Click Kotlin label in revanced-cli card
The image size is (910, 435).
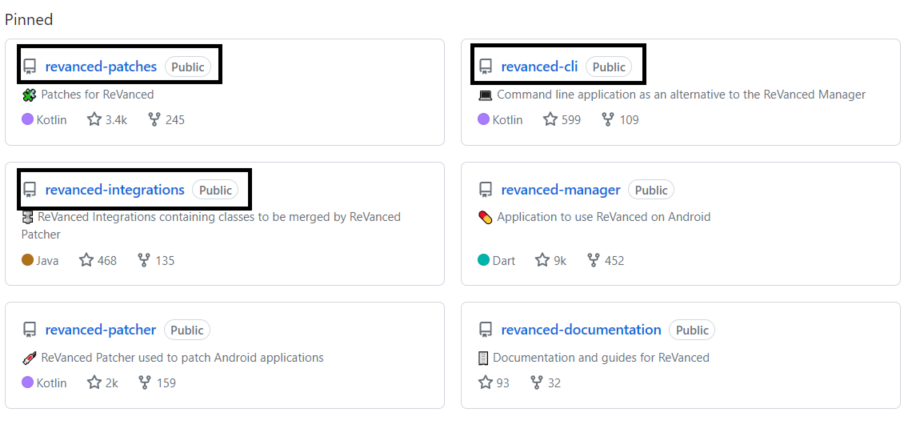coord(508,120)
